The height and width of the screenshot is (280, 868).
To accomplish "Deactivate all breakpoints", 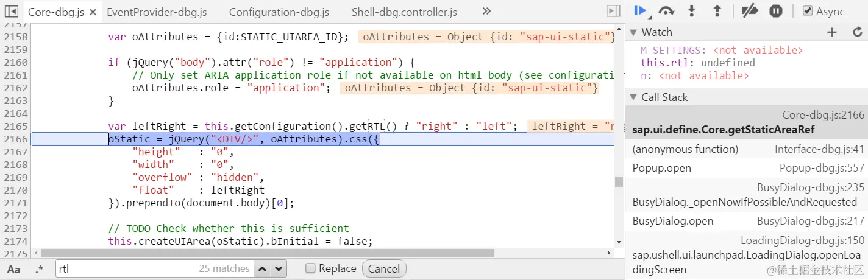I will [749, 11].
